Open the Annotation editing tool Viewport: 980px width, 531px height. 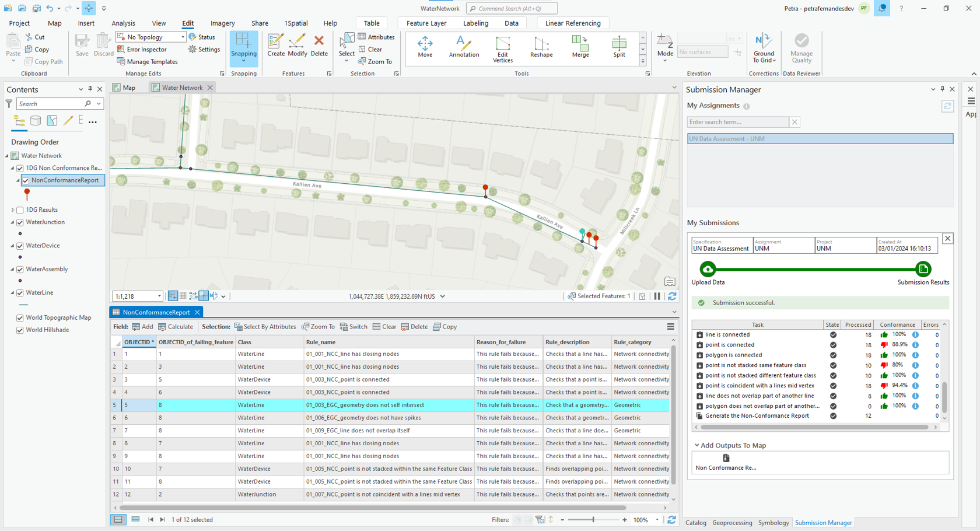[464, 47]
